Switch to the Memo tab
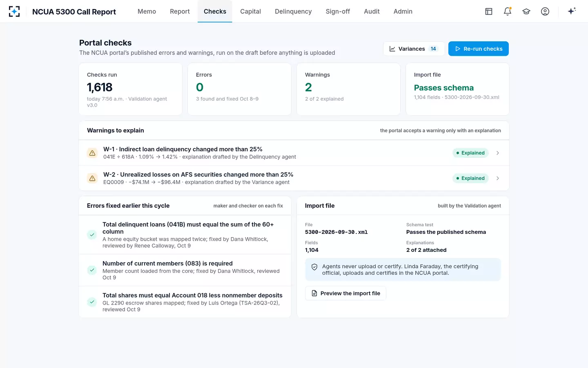This screenshot has width=588, height=368. pyautogui.click(x=147, y=11)
